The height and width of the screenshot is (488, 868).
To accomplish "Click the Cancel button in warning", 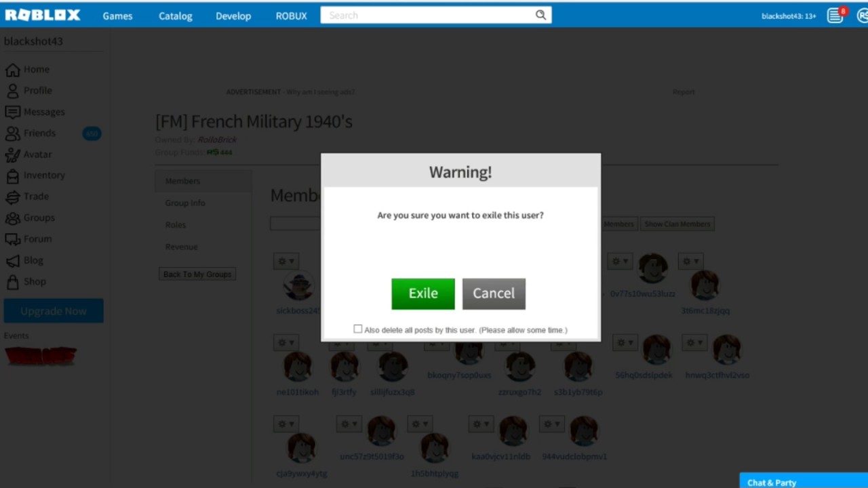I will coord(494,293).
